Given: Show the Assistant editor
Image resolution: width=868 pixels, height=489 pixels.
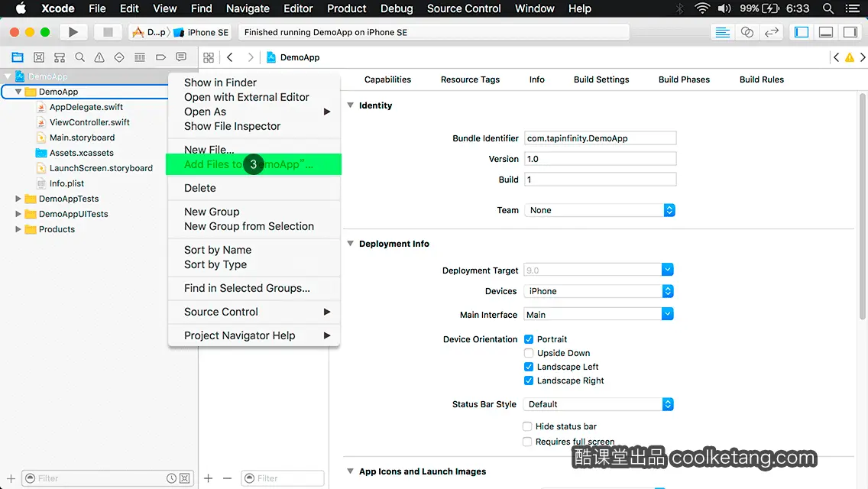Looking at the screenshot, I should [747, 32].
